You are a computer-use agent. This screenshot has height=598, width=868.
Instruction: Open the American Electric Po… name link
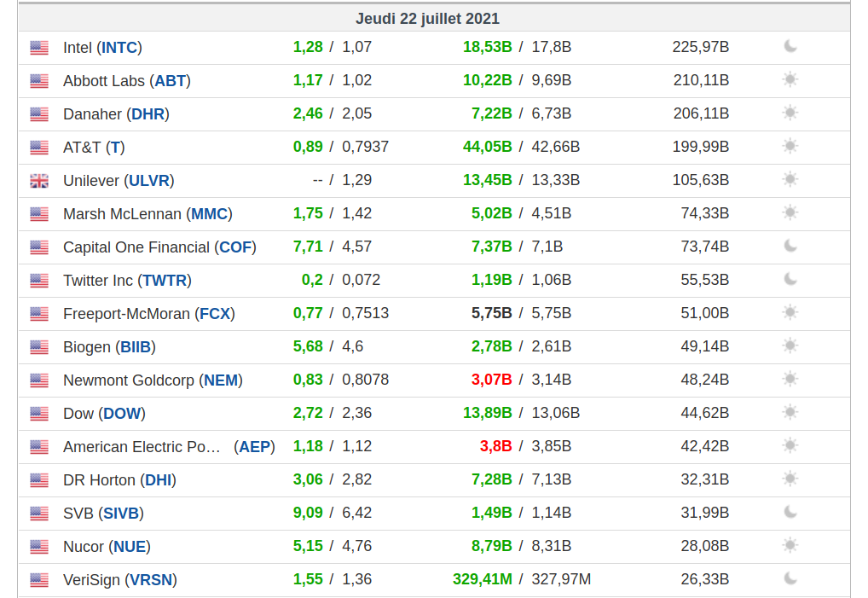click(x=142, y=447)
